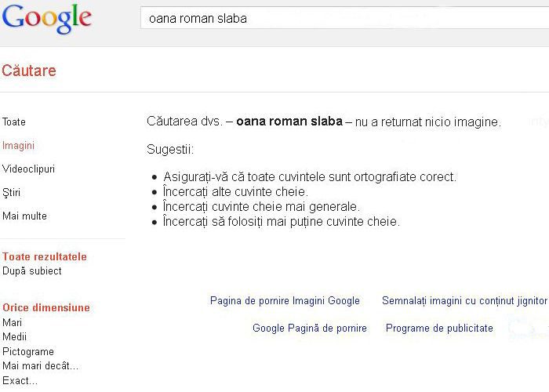Click Semnalați imagini cu conținut jignitor
This screenshot has width=549, height=392.
464,300
